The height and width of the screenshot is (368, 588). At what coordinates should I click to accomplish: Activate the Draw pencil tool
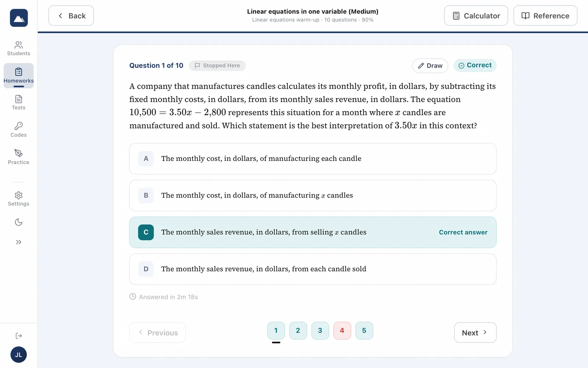[x=430, y=66]
